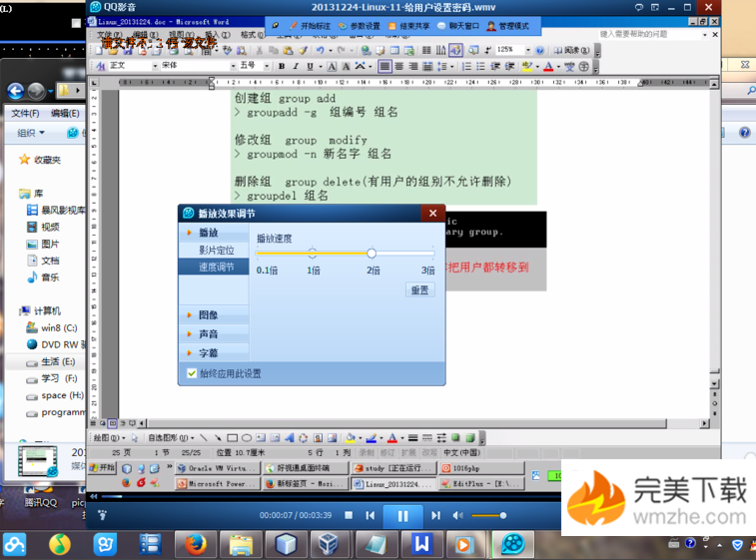
Task: Click the Undo arrow icon
Action: click(x=321, y=50)
